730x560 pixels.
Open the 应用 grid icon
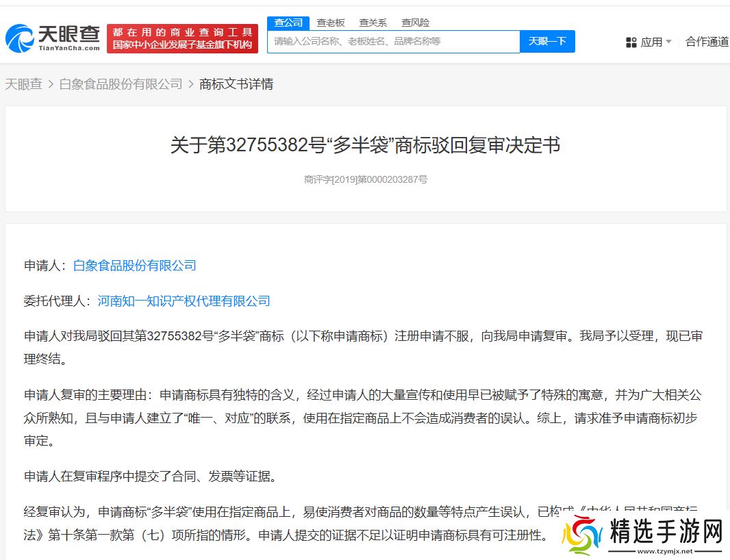(x=631, y=42)
